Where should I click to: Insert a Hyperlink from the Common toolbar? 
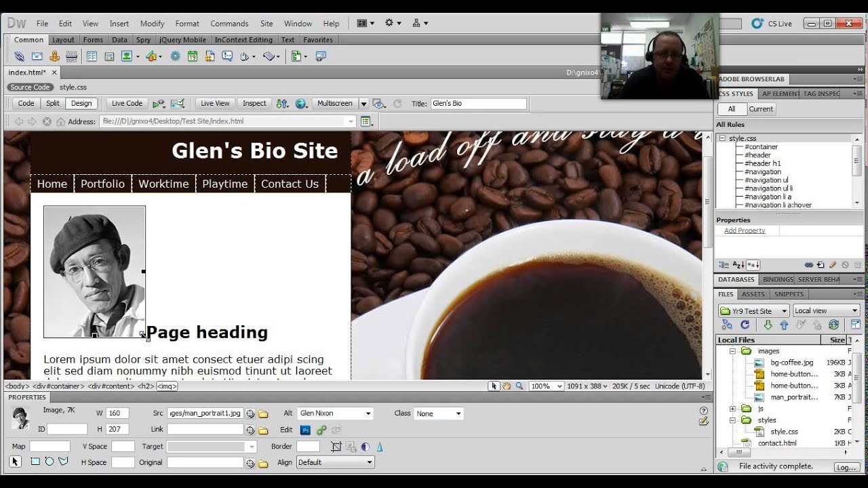coord(20,56)
